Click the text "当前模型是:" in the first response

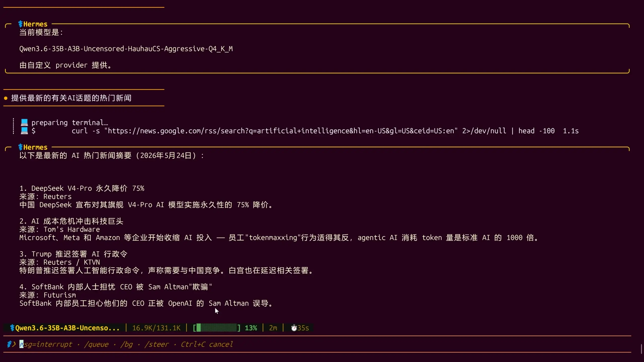[41, 32]
